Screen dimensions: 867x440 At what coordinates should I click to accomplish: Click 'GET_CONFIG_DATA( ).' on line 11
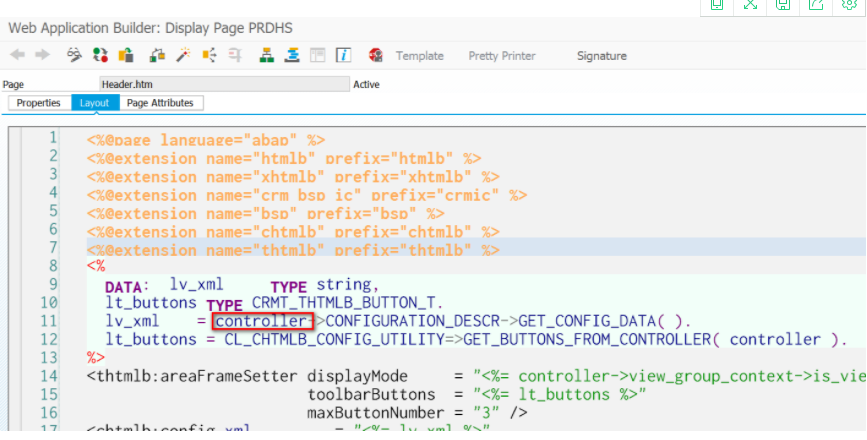(605, 321)
